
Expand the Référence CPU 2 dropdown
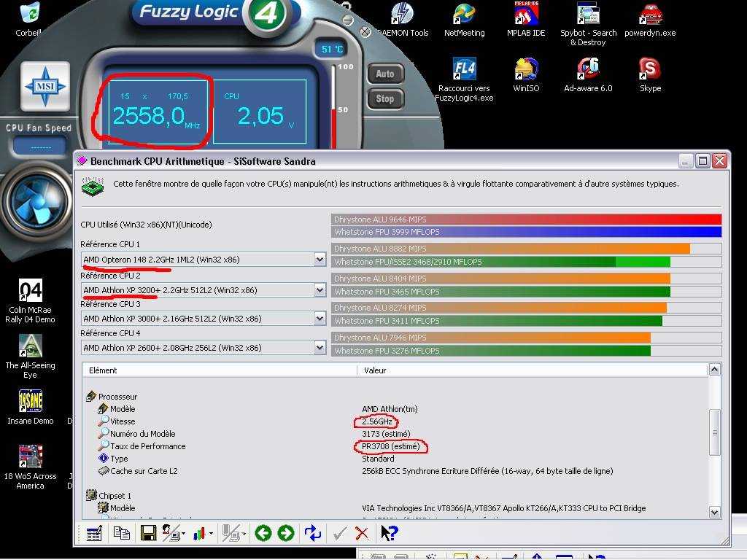coord(320,290)
